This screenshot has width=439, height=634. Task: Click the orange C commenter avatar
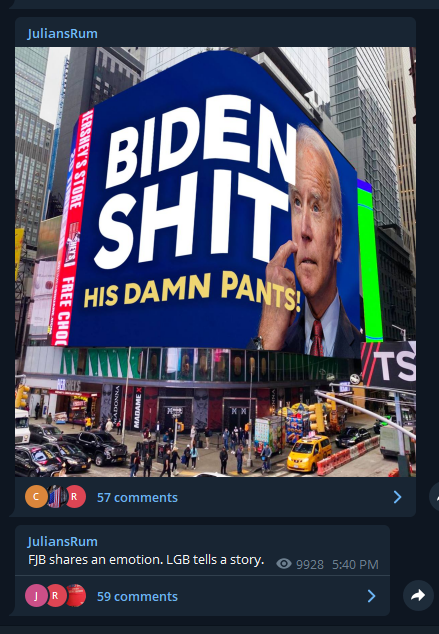36,497
